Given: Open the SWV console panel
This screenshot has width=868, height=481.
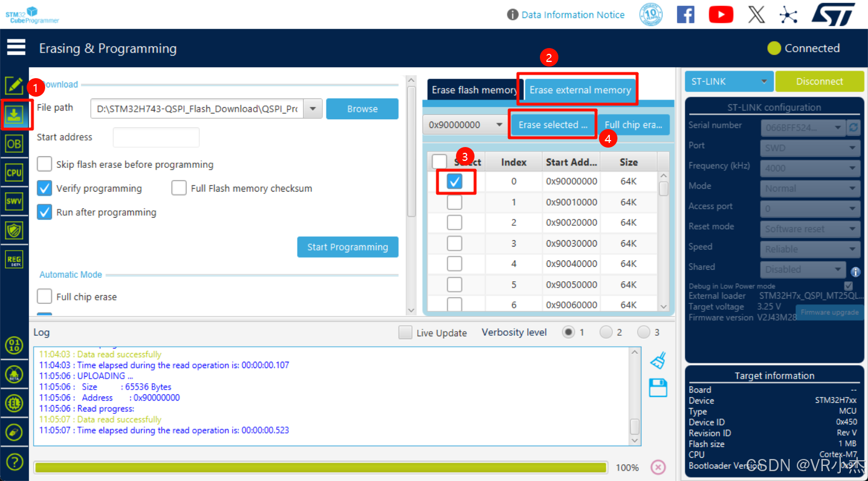Looking at the screenshot, I should pyautogui.click(x=16, y=201).
